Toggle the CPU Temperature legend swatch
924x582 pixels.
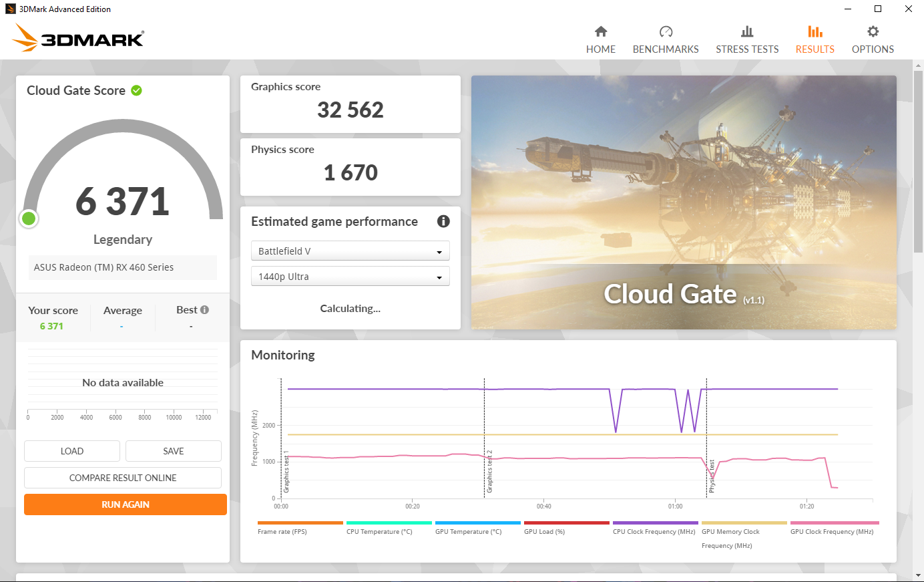click(x=389, y=523)
